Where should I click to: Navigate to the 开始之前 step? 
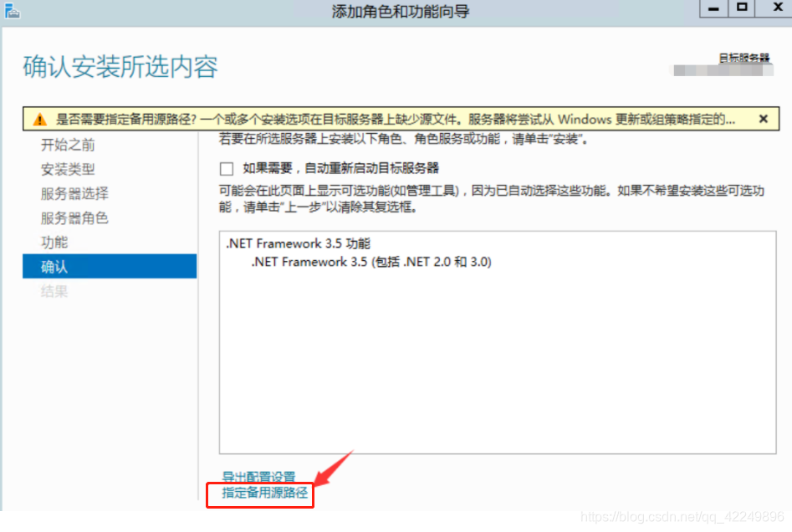68,144
